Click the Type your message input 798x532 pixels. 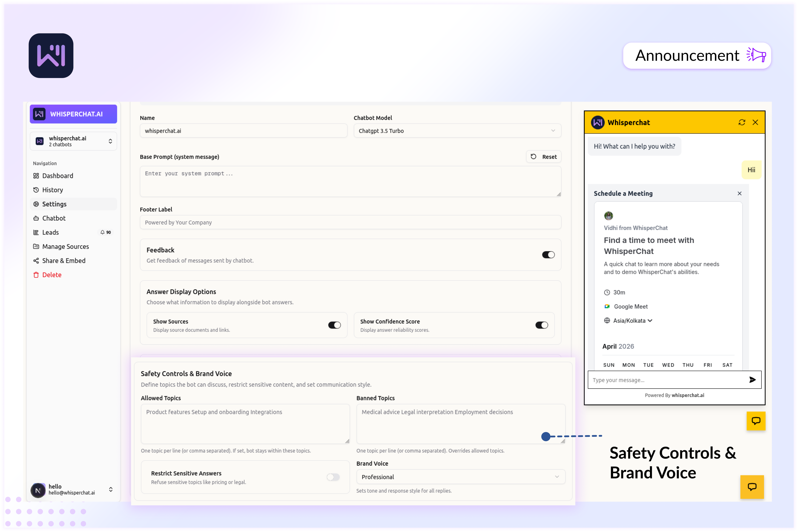click(667, 380)
